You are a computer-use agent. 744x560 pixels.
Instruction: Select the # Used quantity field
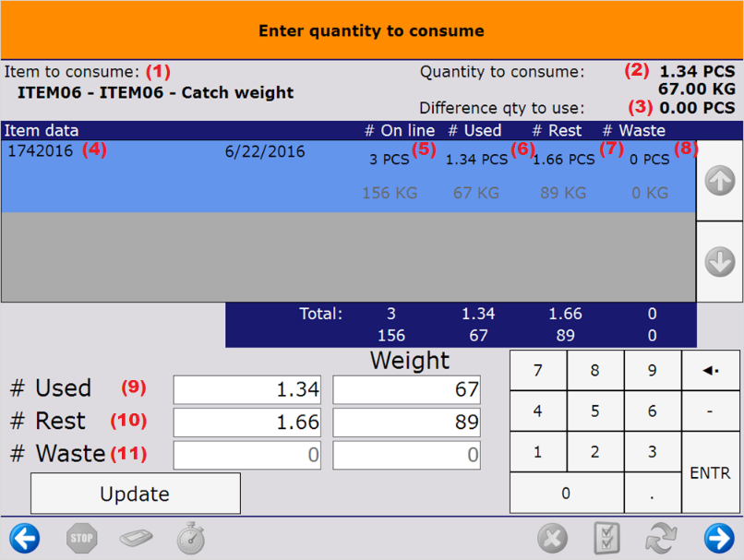[247, 390]
